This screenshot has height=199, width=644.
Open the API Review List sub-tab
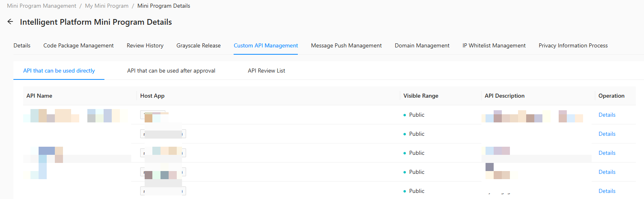[267, 71]
